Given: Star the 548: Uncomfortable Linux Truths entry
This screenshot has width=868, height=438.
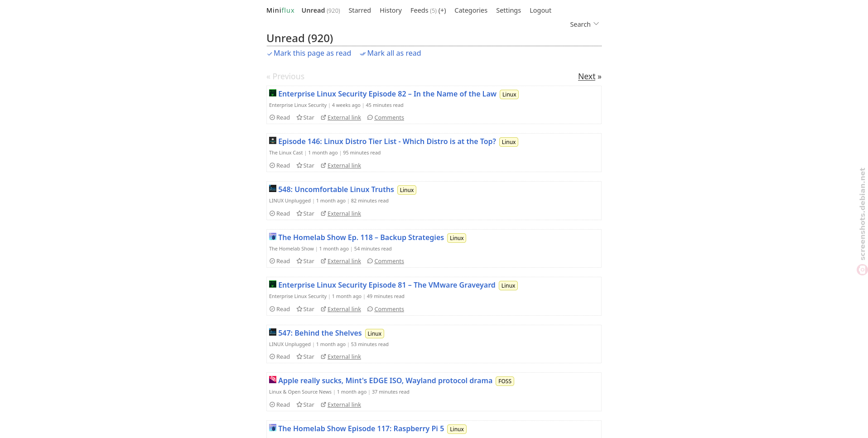Looking at the screenshot, I should click(305, 214).
